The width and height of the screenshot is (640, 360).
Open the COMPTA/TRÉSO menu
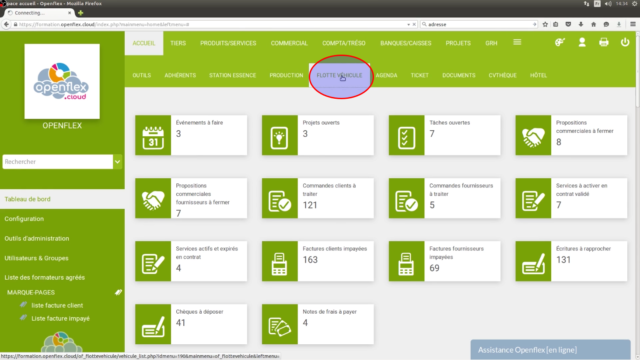point(344,43)
